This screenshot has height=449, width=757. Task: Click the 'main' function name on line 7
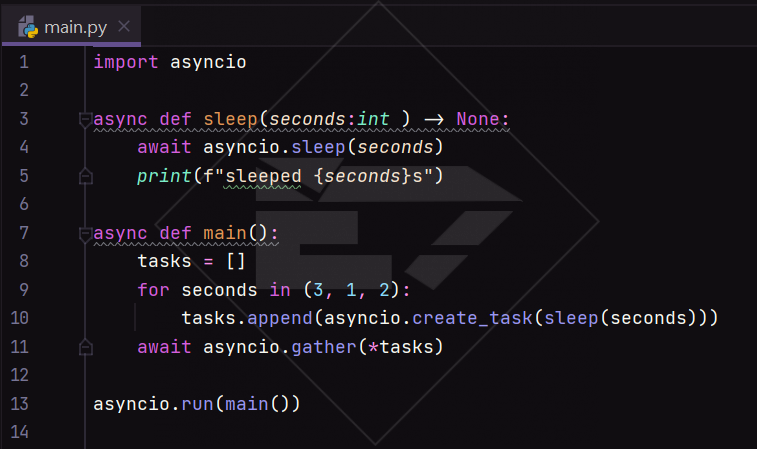(225, 233)
